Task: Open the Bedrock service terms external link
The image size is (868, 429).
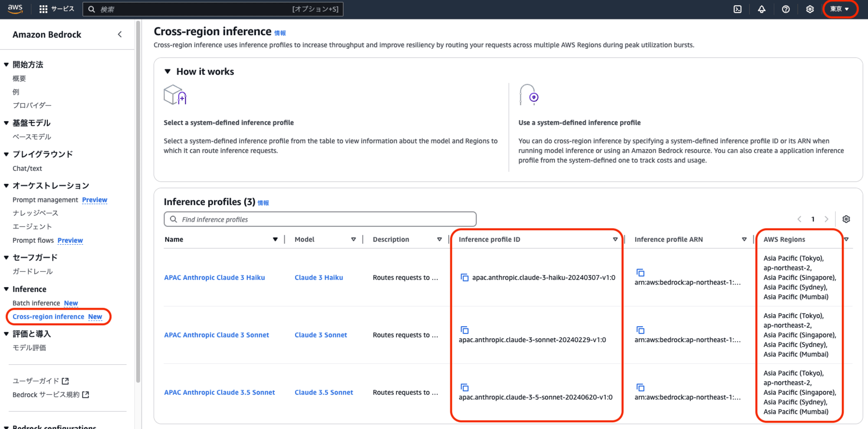Action: (x=51, y=395)
